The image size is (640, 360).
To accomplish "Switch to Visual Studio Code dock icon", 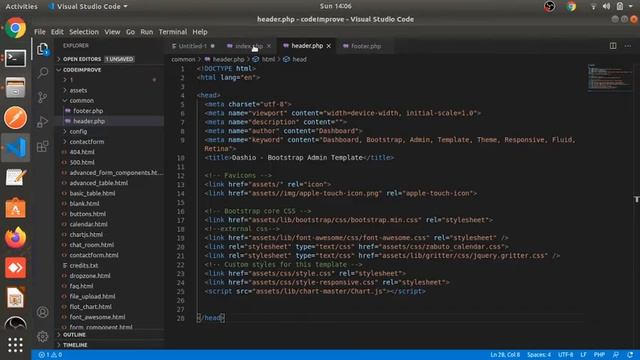I will click(x=16, y=147).
